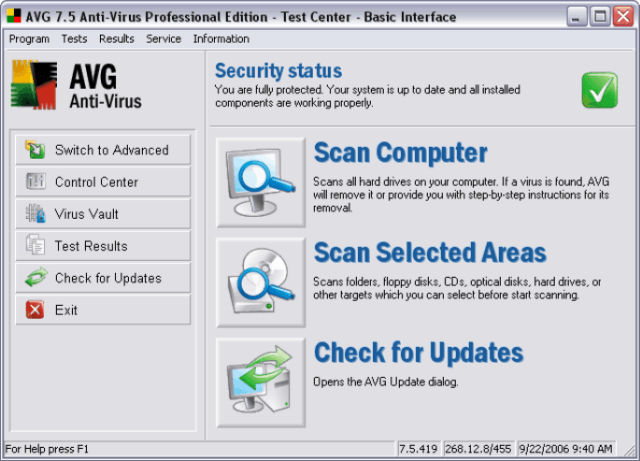The image size is (640, 461).
Task: Click the Scan Computer monitor magnifier icon
Action: click(x=261, y=183)
